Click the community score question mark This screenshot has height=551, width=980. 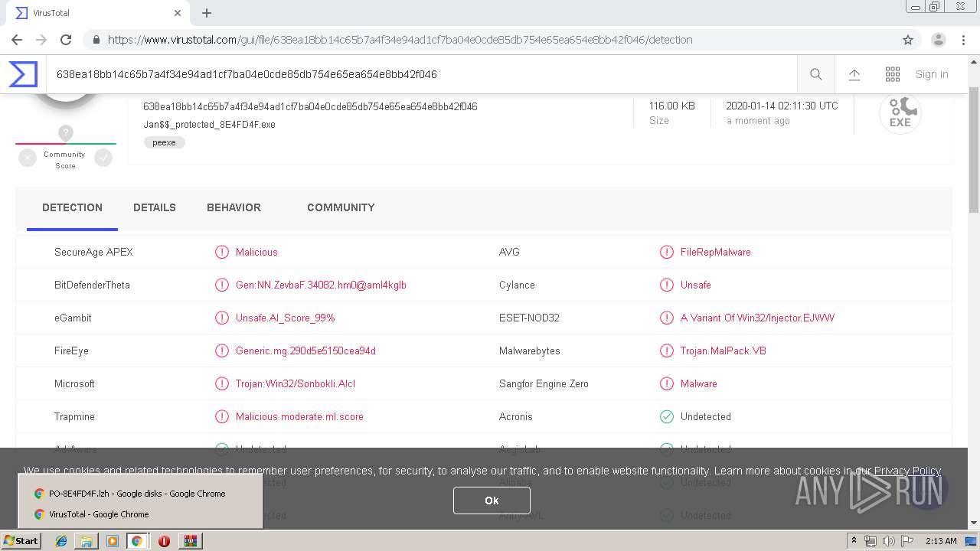[x=66, y=133]
